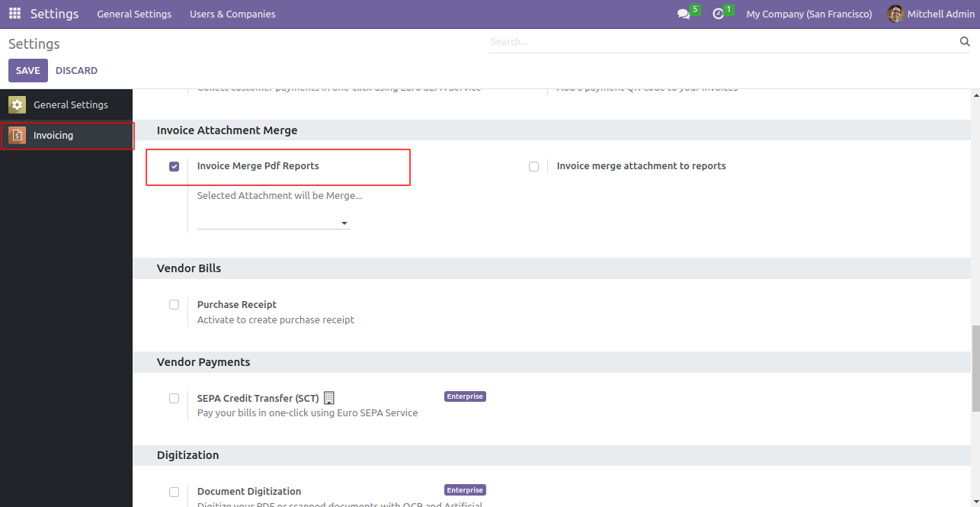Click the DISCARD button
Viewport: 980px width, 507px height.
click(x=76, y=70)
